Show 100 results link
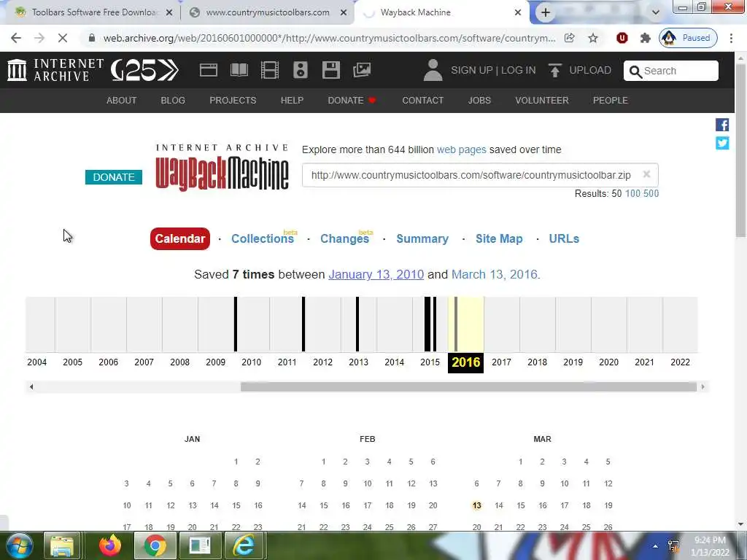 632,193
